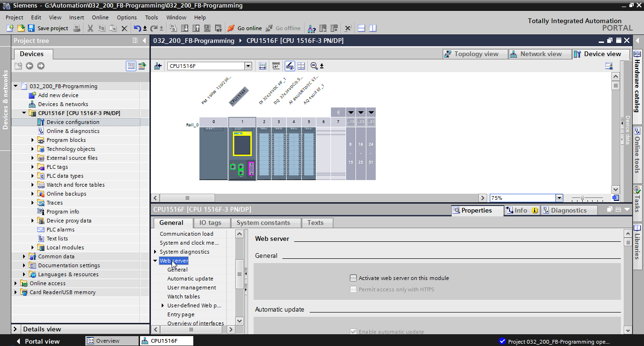Undo the last action with the undo arrow
This screenshot has width=644, height=346.
pyautogui.click(x=137, y=28)
